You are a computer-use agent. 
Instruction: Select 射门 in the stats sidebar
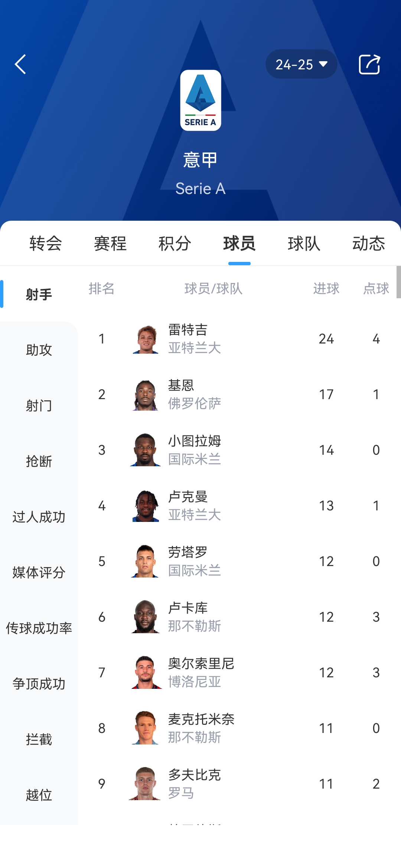coord(39,405)
